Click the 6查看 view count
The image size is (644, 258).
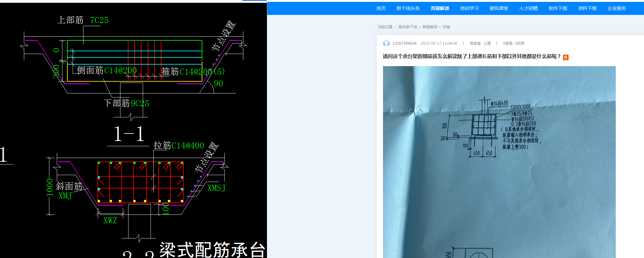coord(508,43)
